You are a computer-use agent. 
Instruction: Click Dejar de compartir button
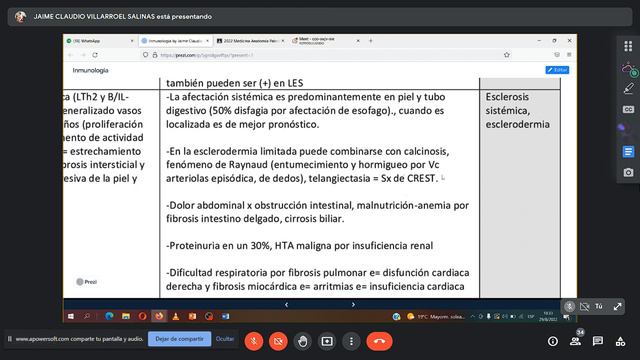click(x=179, y=339)
